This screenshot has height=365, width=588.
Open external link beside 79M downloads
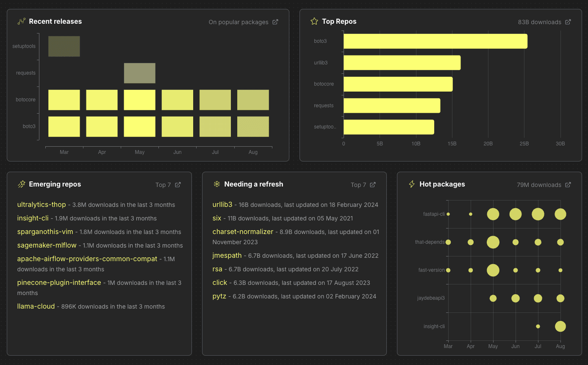[568, 185]
